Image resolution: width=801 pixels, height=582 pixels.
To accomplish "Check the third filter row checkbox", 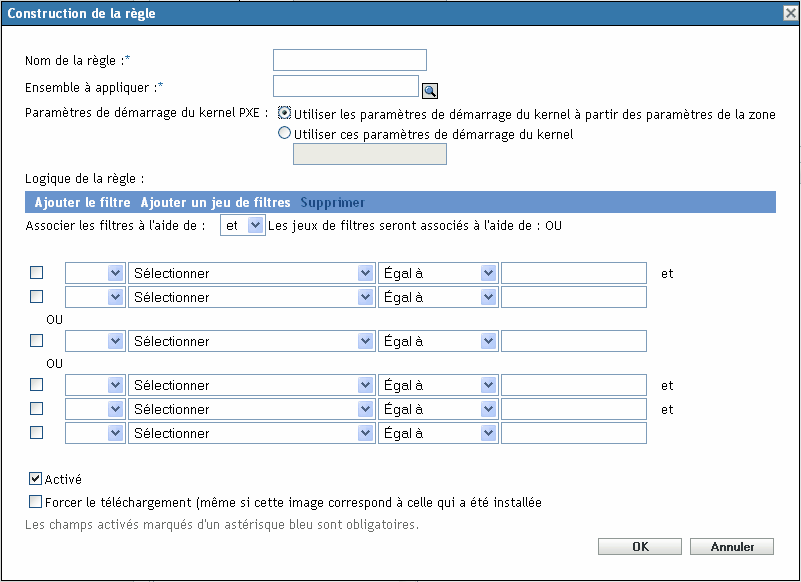I will tap(37, 341).
